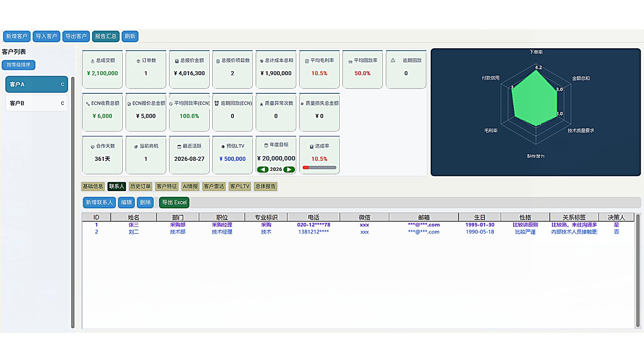
Task: Click the handshake icon beside 合作天数
Action: 93,146
